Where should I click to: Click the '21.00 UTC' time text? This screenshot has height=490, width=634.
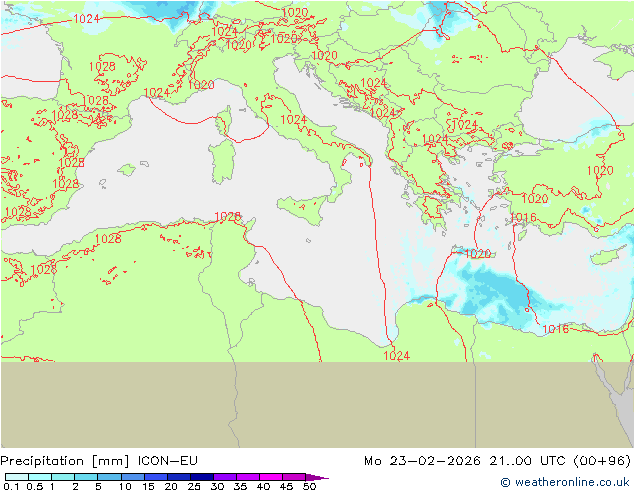[x=528, y=461]
